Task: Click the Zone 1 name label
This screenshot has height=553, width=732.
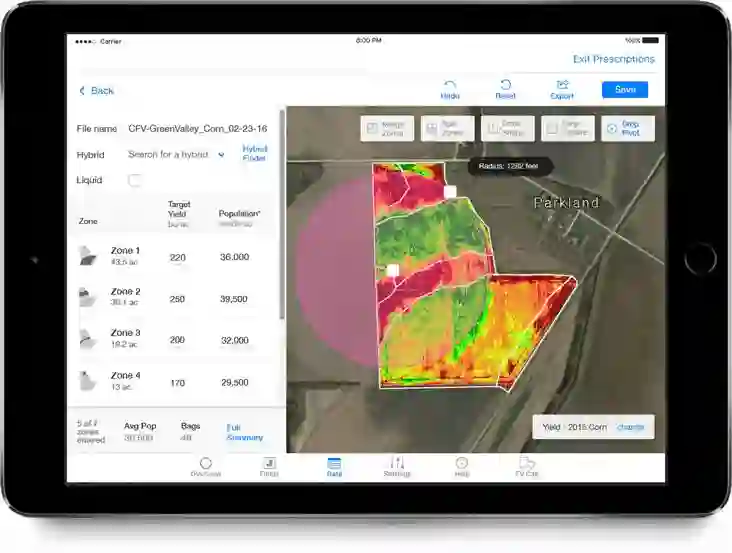Action: 125,251
